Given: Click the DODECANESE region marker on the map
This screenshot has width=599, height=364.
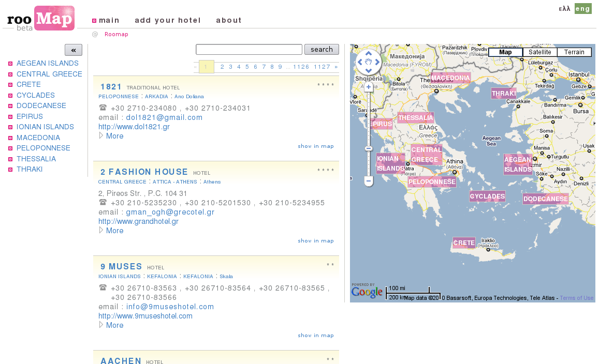Looking at the screenshot, I should tap(546, 199).
